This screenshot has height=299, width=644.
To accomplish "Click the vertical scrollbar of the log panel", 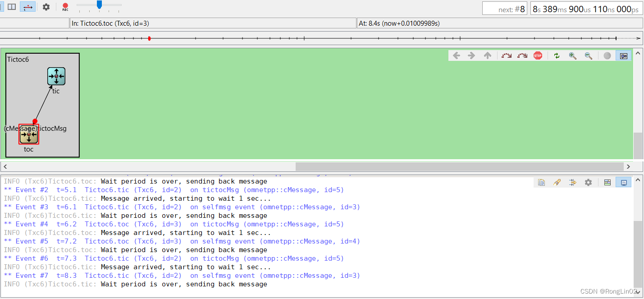I will pyautogui.click(x=638, y=254).
